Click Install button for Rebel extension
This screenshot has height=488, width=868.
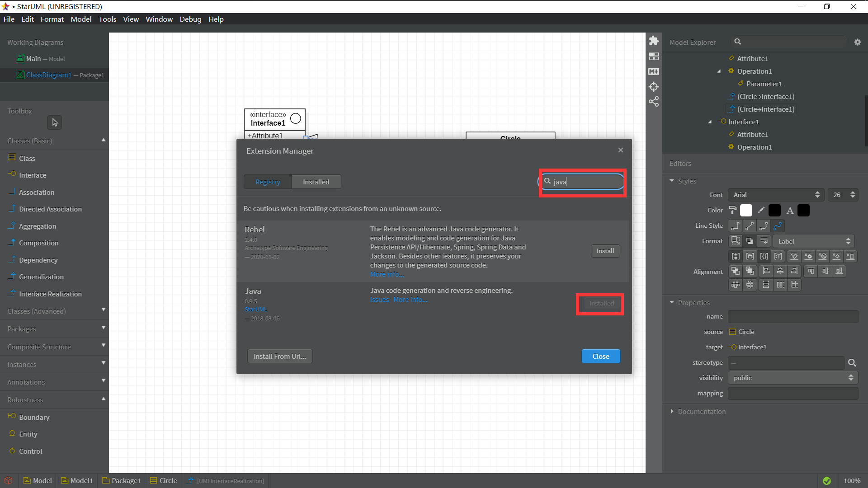[x=605, y=250]
